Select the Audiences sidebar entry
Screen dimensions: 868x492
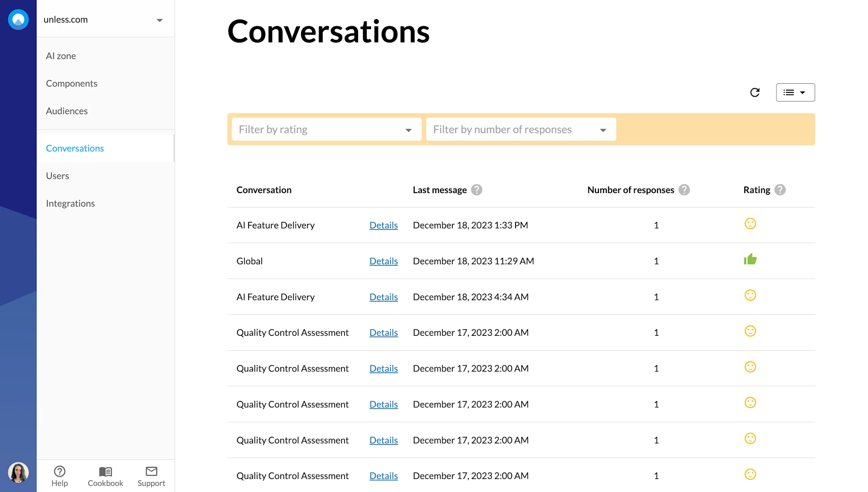(66, 111)
